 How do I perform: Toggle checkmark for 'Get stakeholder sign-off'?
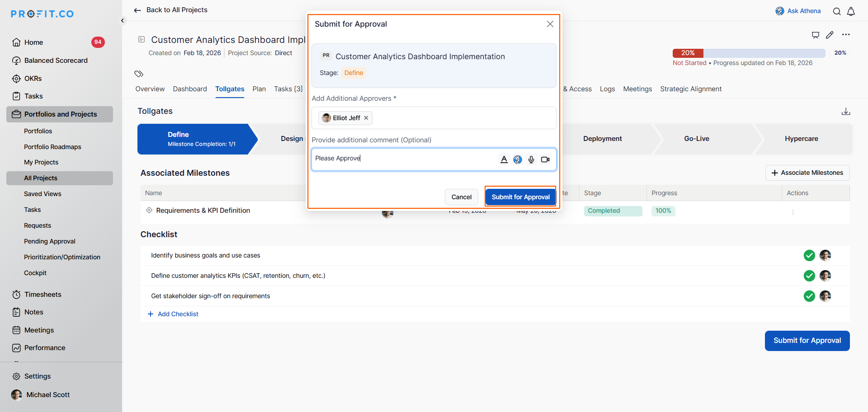tap(809, 296)
